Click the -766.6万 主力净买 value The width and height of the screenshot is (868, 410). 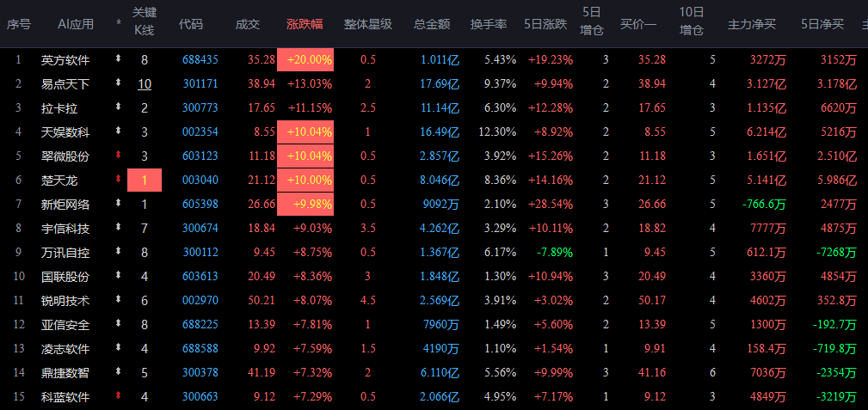(x=764, y=205)
